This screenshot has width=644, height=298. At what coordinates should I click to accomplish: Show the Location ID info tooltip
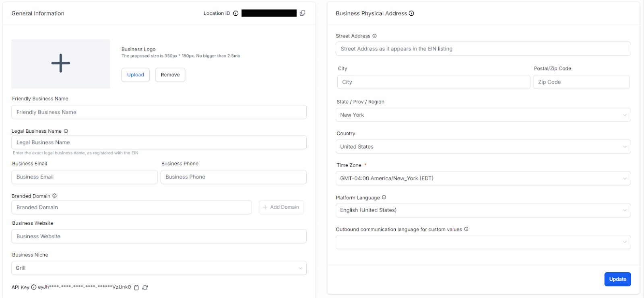(x=236, y=13)
